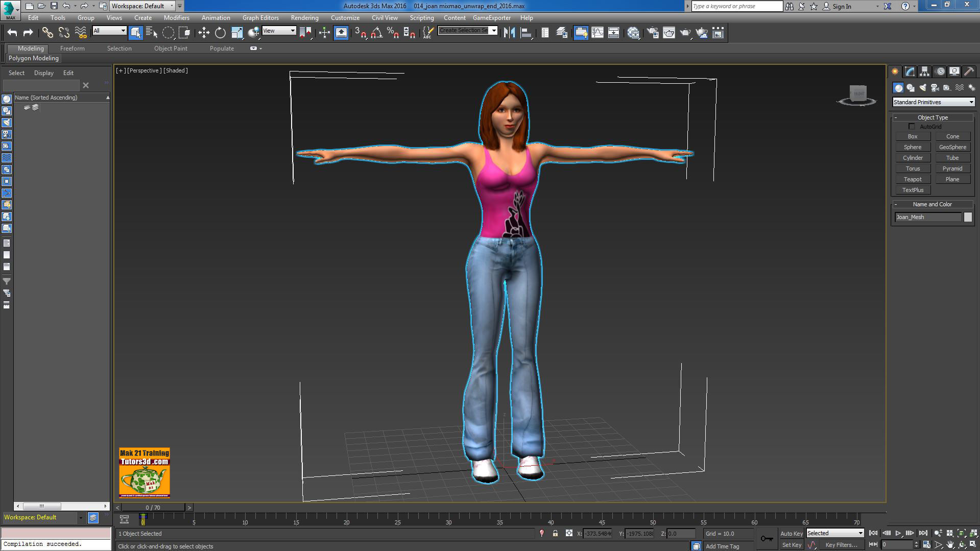980x551 pixels.
Task: Enable the AutoGrid checkbox
Action: [912, 127]
